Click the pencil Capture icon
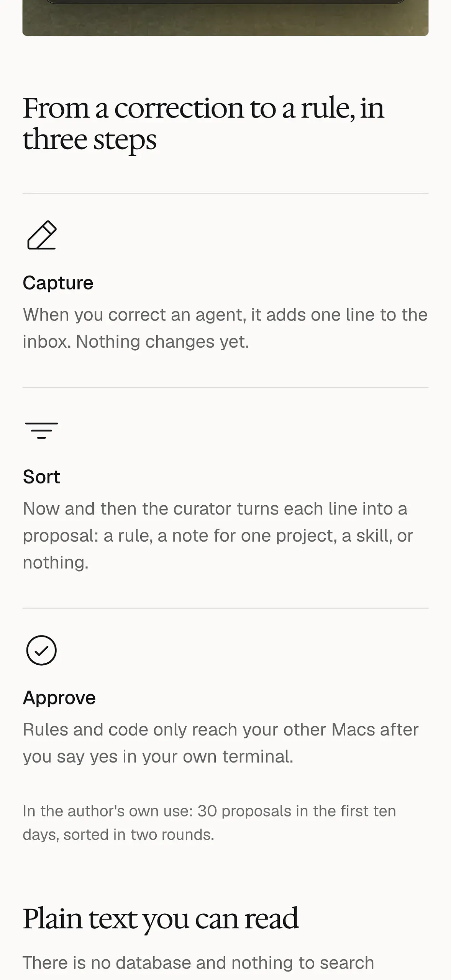 [42, 235]
